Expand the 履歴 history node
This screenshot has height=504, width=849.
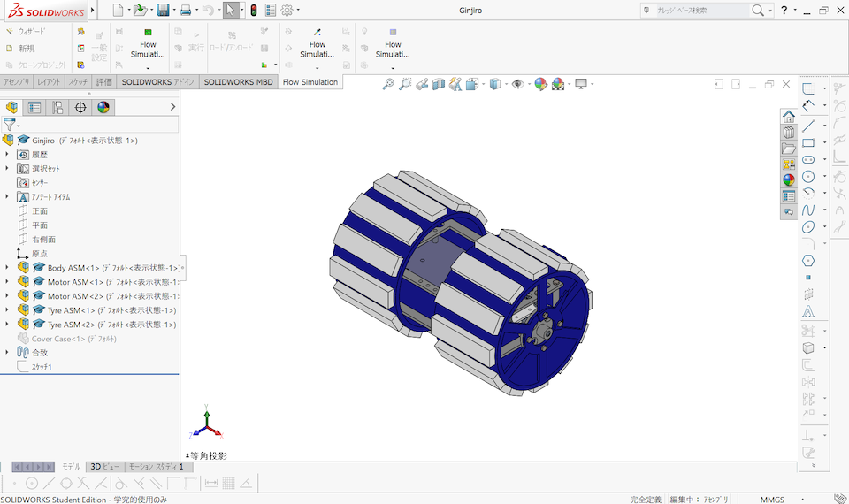click(7, 154)
